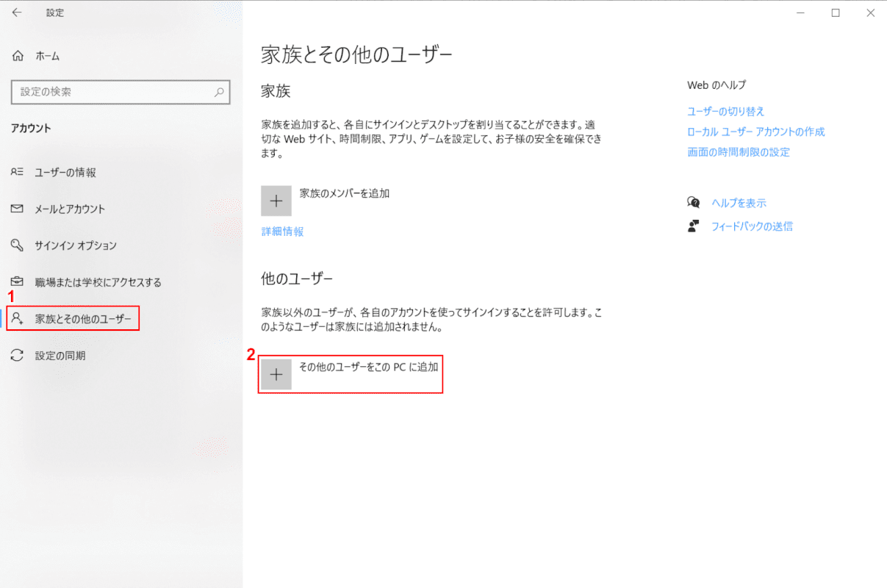Click the plus icon for 家族のメンバーを追加
The image size is (887, 588).
pos(276,201)
